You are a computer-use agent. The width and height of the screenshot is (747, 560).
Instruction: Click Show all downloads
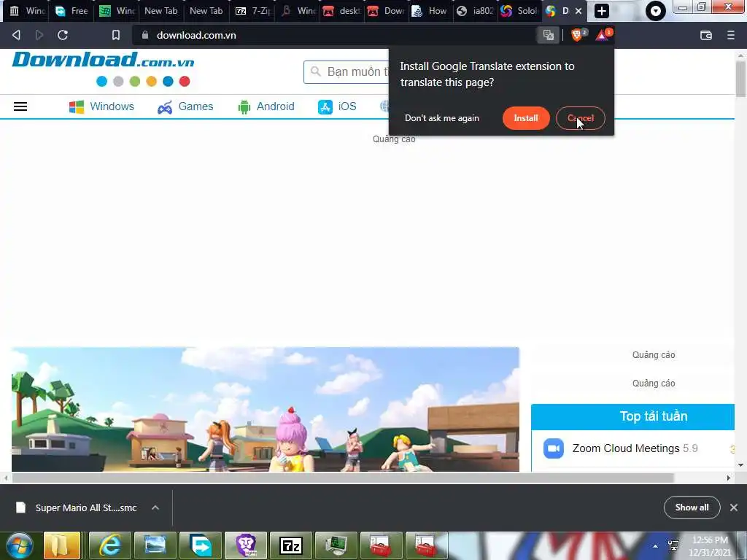point(692,507)
